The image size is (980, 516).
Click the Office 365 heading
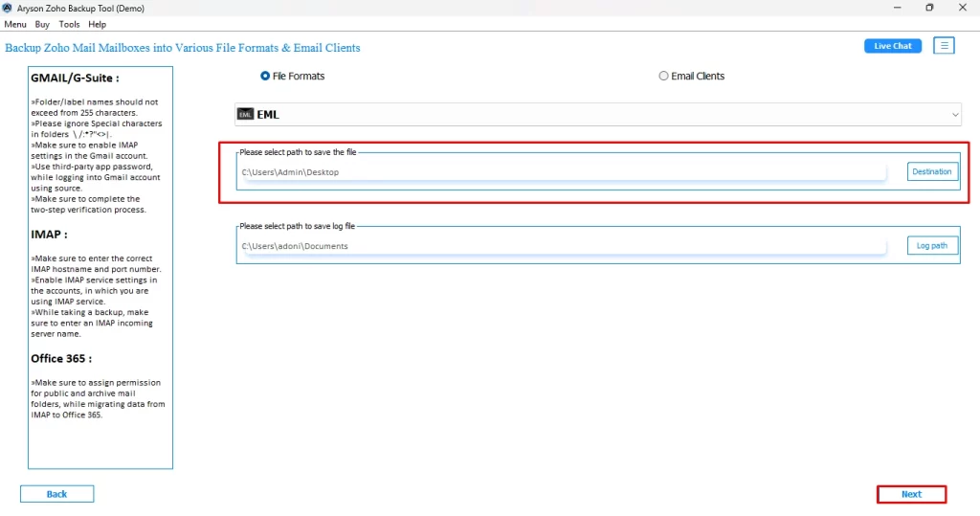tap(61, 358)
